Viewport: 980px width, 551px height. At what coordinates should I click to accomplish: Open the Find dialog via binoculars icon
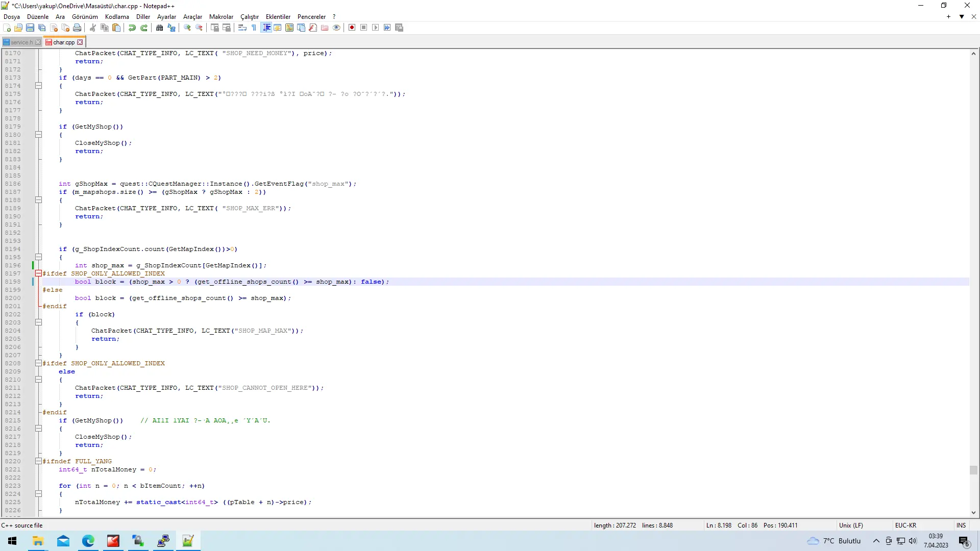coord(160,28)
